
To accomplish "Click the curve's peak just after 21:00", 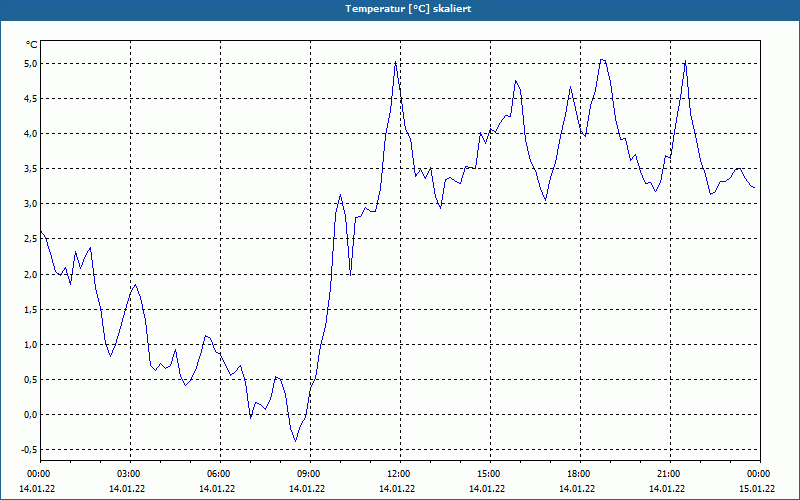I will point(685,61).
